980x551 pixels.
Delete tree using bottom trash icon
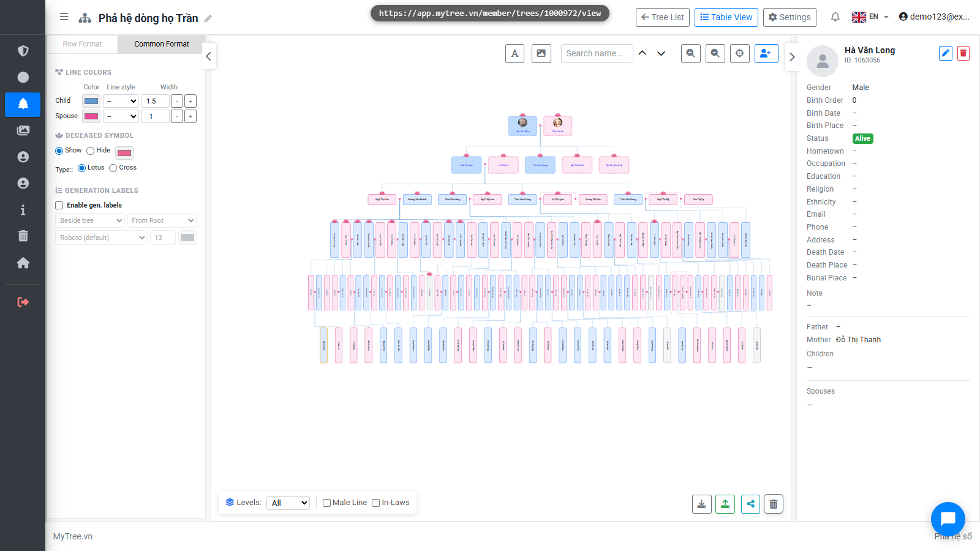coord(774,504)
